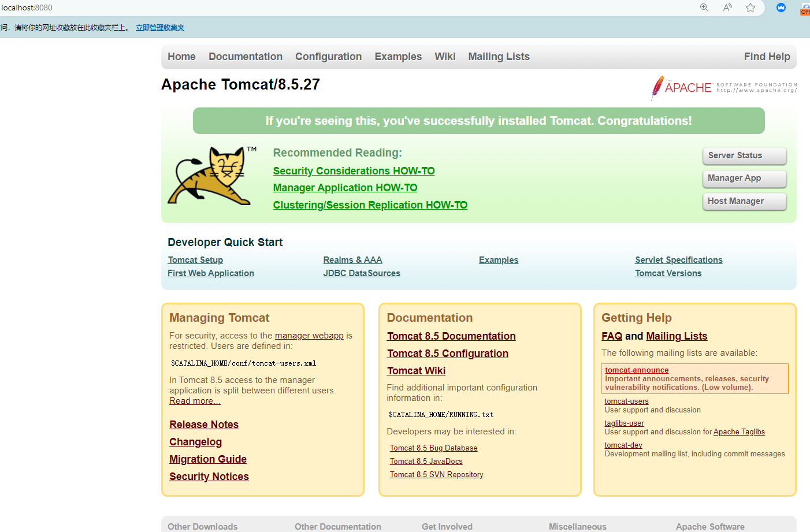
Task: Open the FAQ link in Getting Help
Action: pyautogui.click(x=612, y=336)
